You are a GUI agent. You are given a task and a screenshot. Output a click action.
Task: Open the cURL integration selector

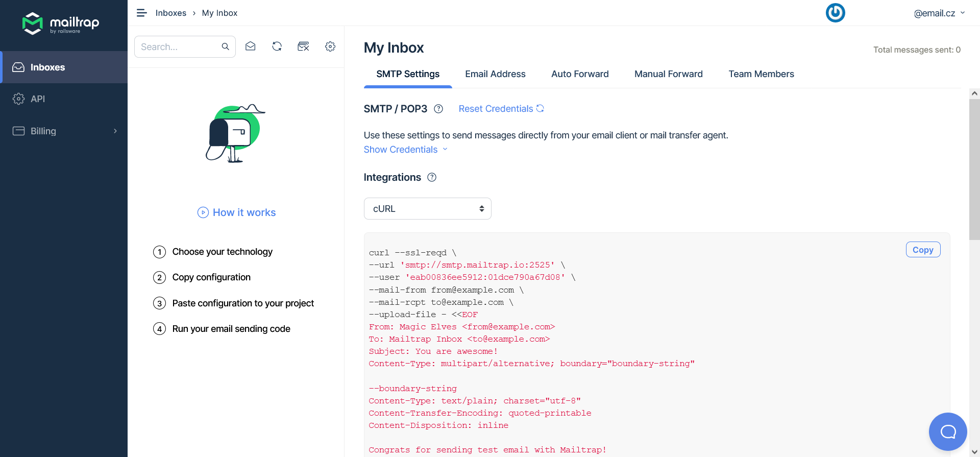(427, 208)
